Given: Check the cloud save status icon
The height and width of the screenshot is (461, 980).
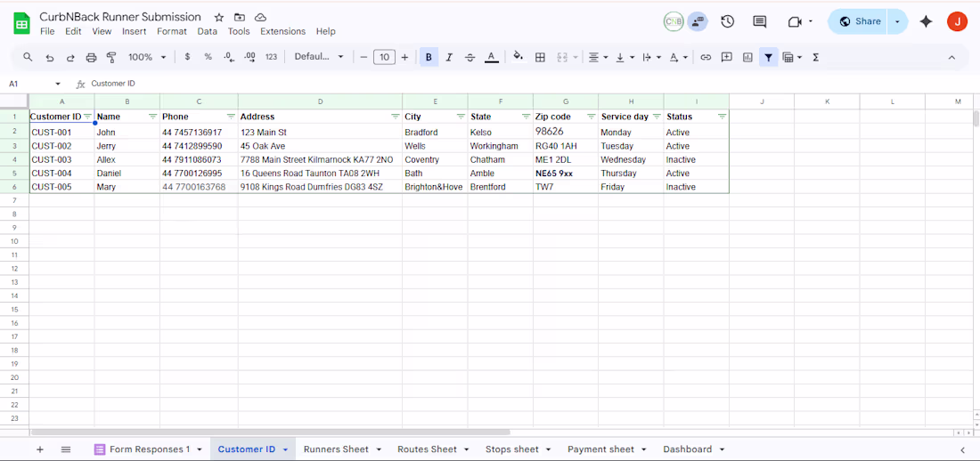Looking at the screenshot, I should pos(261,18).
